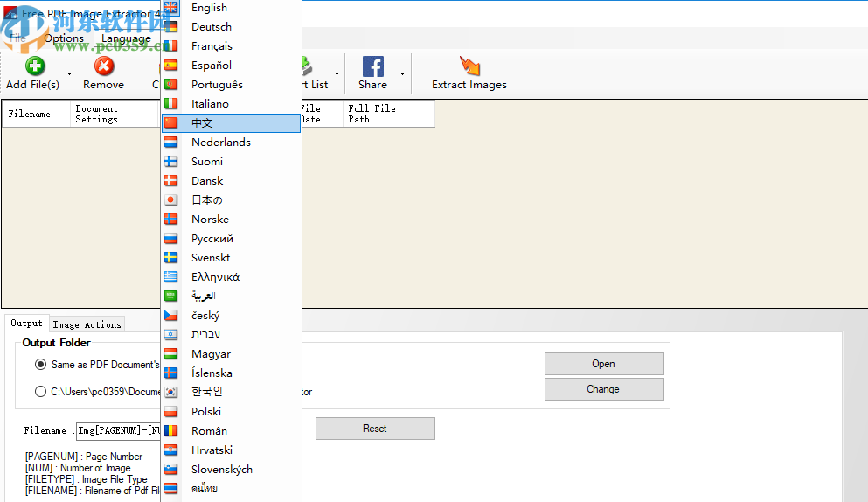Screen dimensions: 868x502
Task: Expand the dropdown arrow left of Share
Action: [337, 73]
